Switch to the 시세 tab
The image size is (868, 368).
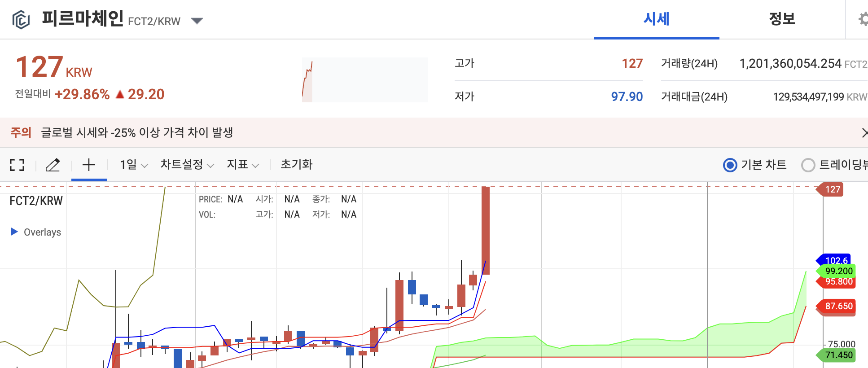point(656,19)
